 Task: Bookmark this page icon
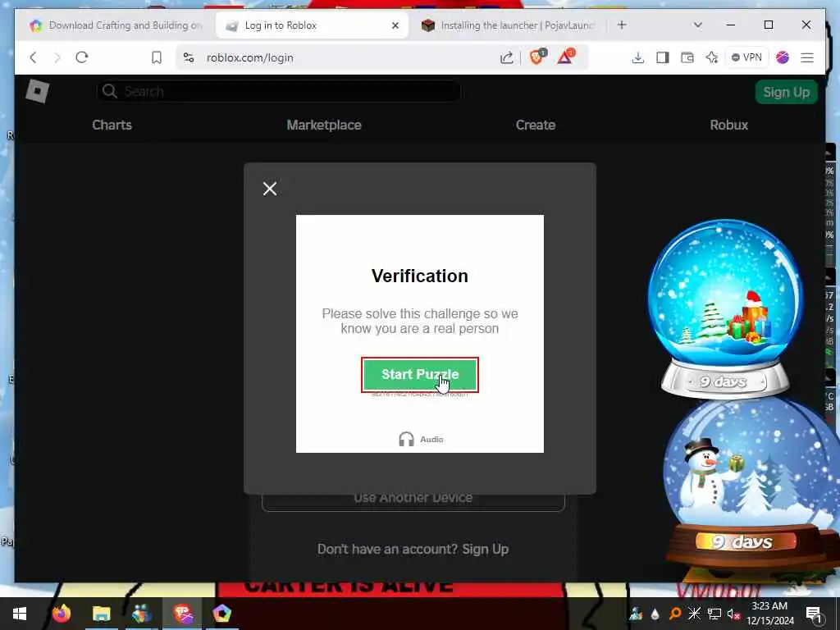tap(157, 57)
